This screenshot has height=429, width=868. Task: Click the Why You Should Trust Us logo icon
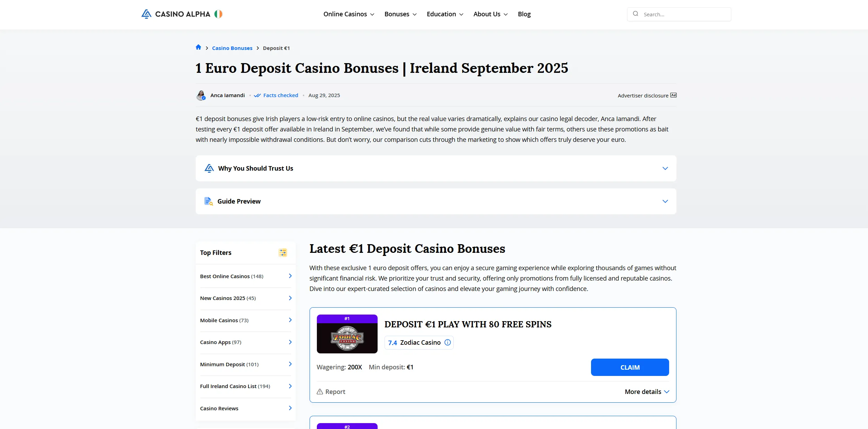coord(209,168)
